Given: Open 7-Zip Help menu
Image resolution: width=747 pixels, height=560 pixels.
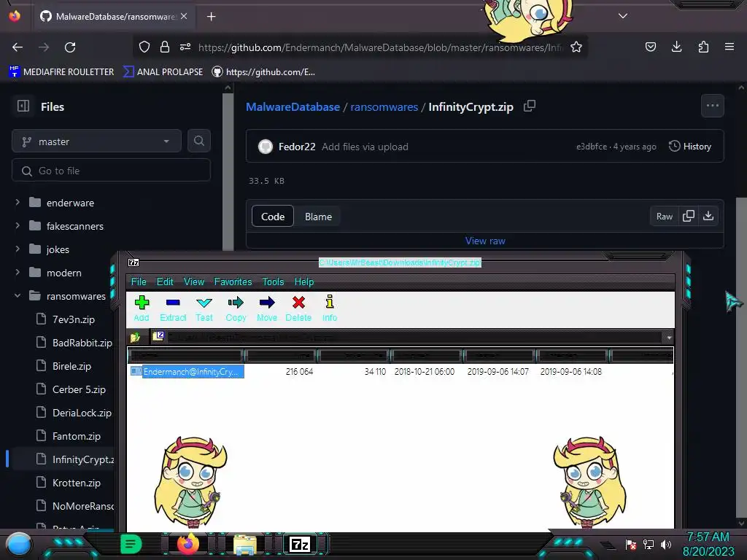Looking at the screenshot, I should 304,282.
